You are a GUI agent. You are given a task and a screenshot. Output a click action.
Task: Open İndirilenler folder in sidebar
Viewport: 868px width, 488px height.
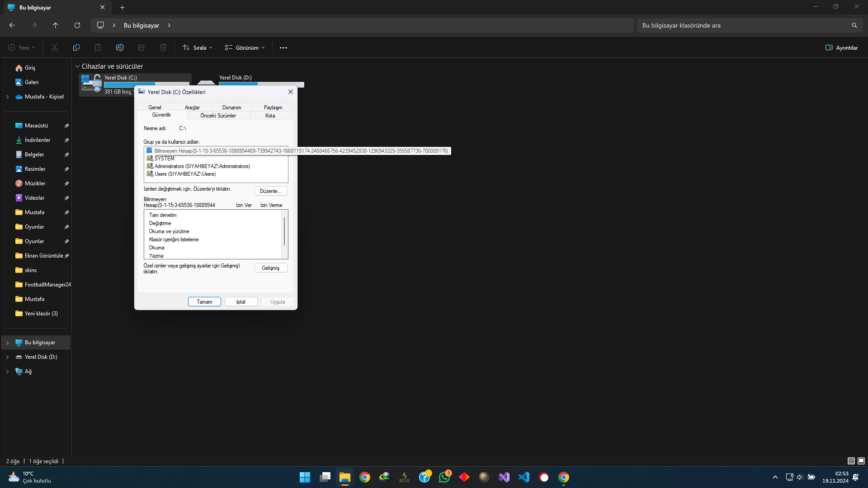[38, 140]
